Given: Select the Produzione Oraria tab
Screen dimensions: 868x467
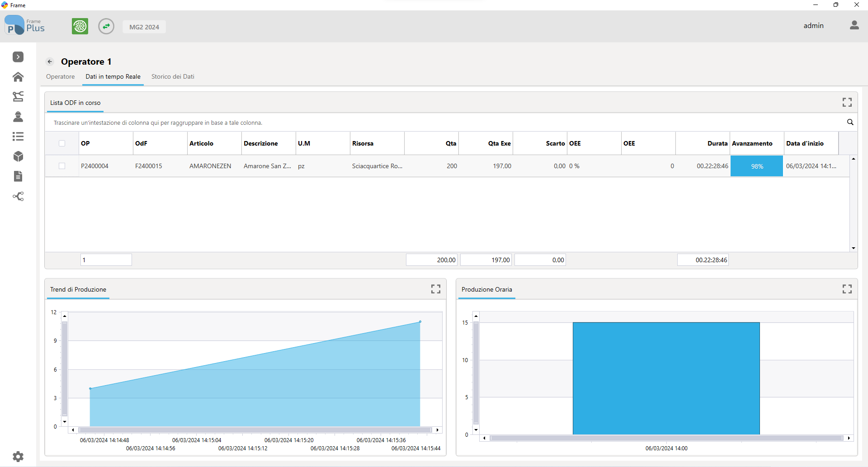Looking at the screenshot, I should [487, 289].
